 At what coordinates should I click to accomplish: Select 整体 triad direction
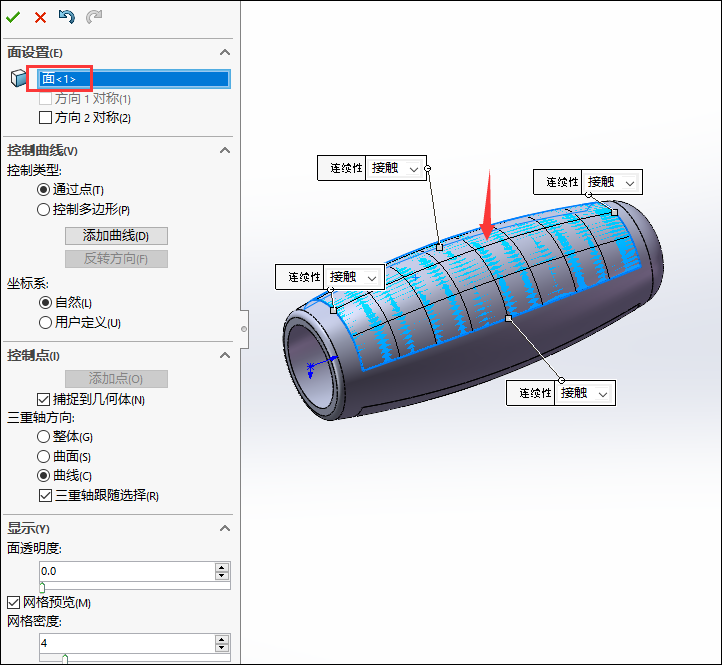click(43, 436)
